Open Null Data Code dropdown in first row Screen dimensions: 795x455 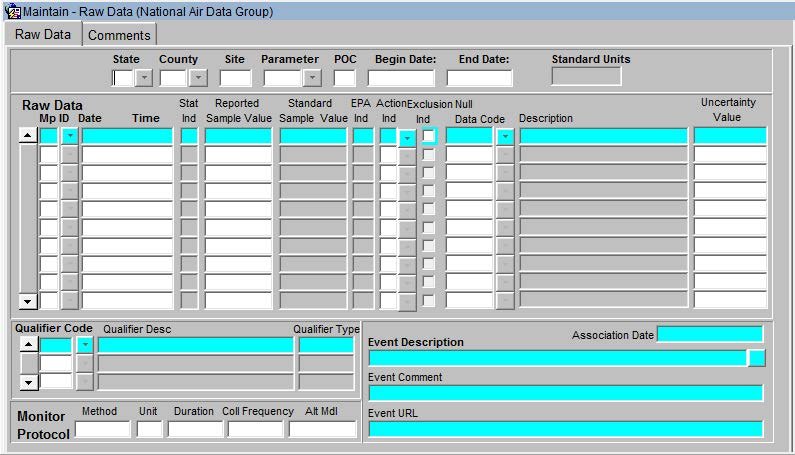[x=505, y=136]
